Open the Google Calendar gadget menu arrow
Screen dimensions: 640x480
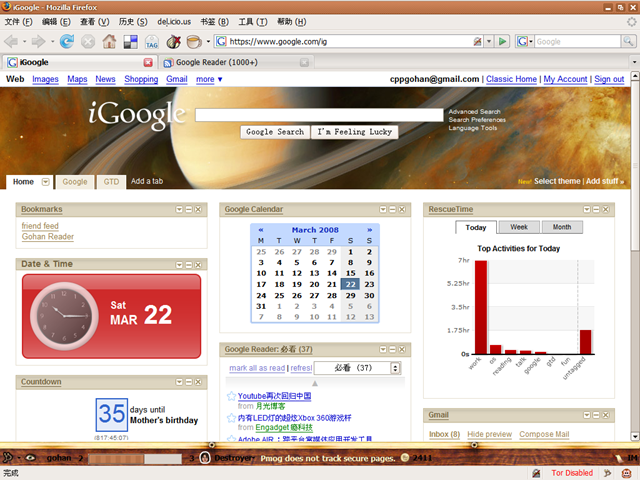(383, 209)
